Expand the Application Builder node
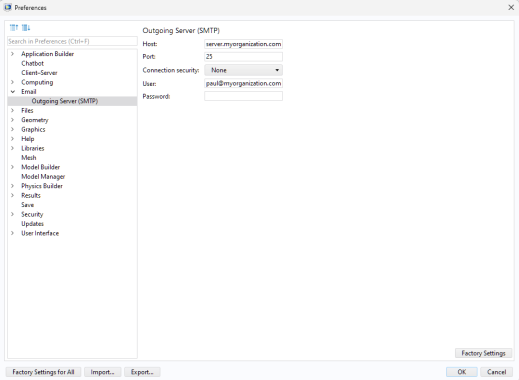The width and height of the screenshot is (519, 380). [13, 54]
